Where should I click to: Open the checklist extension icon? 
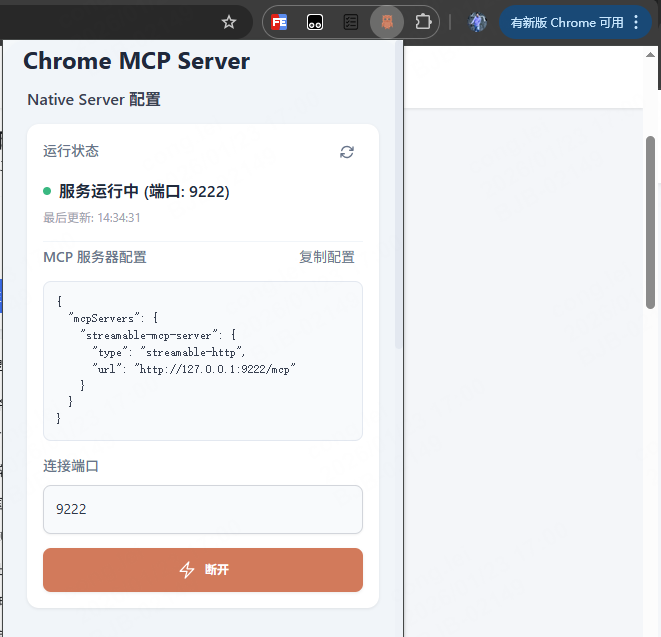[351, 22]
